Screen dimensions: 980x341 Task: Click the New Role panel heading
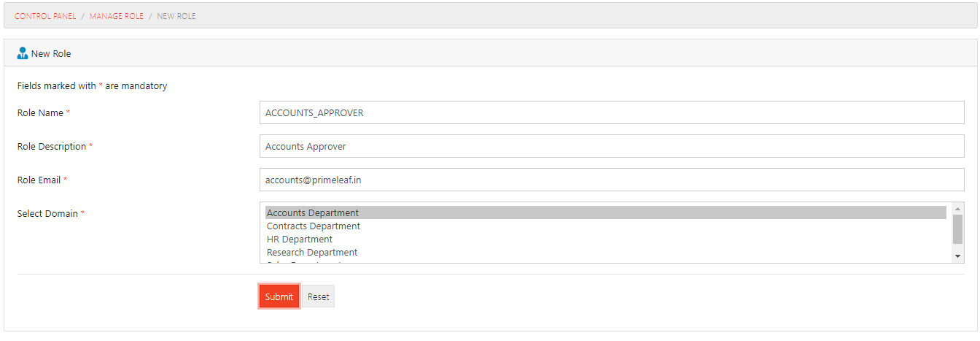pos(51,54)
